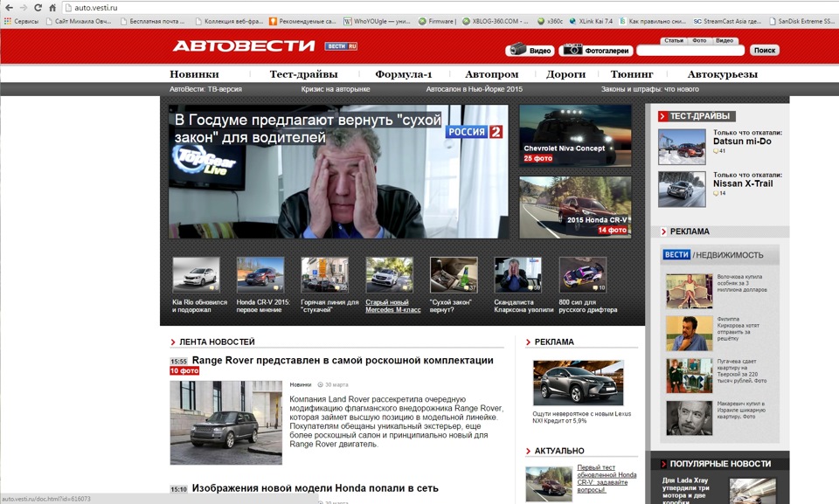Open Волочкова купила особняк news item
This screenshot has height=504, width=839.
[742, 284]
